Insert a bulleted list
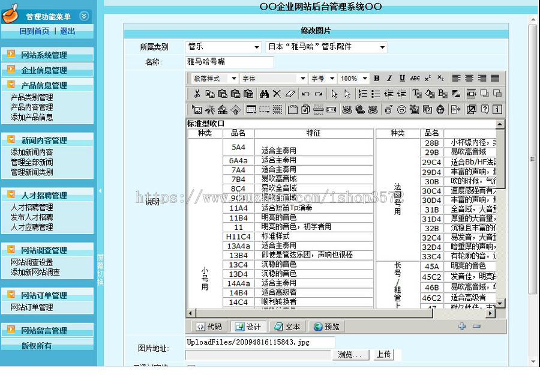This screenshot has height=392, width=540. coord(376,94)
